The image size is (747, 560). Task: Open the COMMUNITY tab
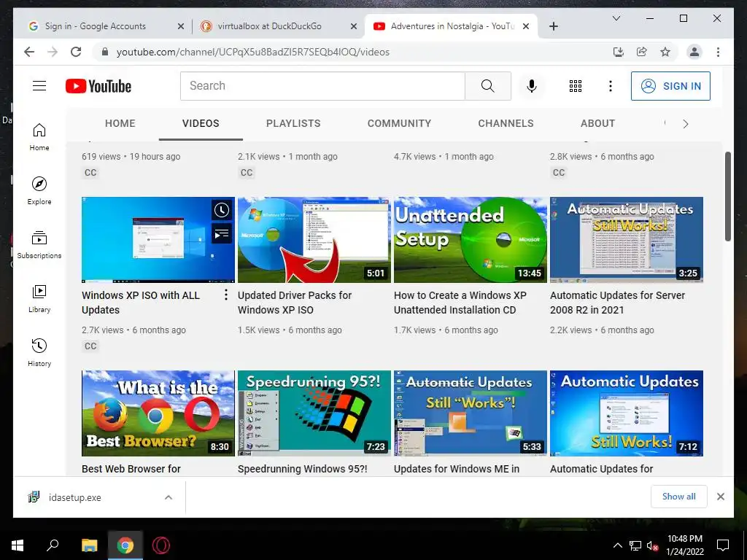[399, 123]
